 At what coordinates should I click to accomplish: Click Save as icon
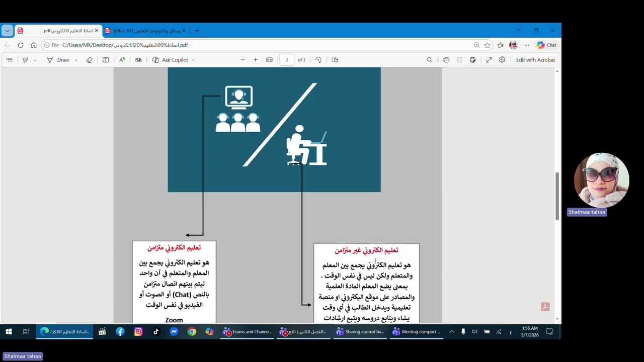click(x=473, y=60)
